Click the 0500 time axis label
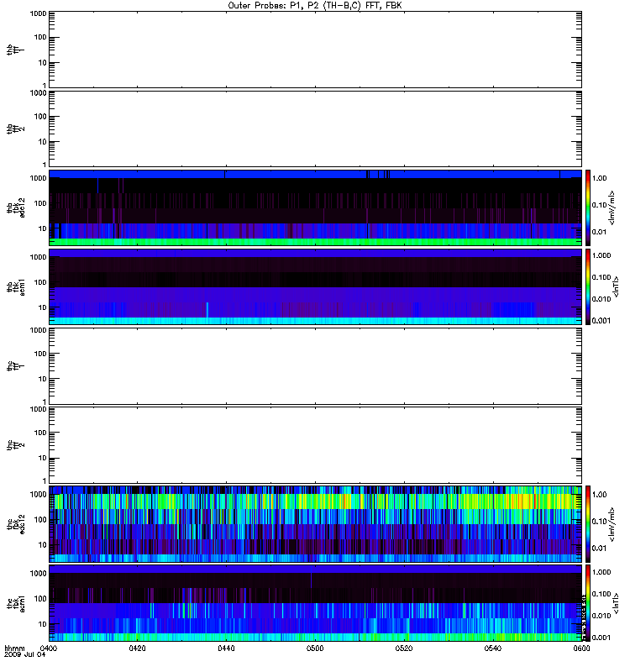Screen dimensions: 630x672 click(315, 648)
